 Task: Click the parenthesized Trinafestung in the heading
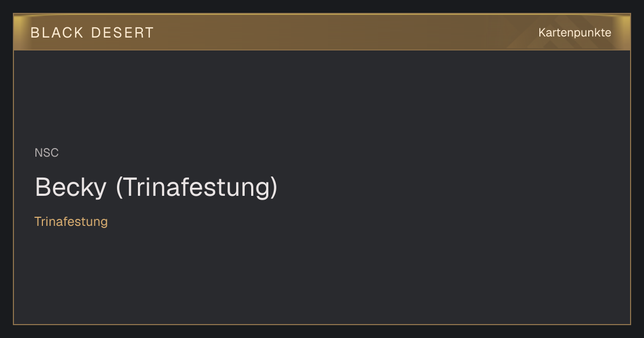(x=197, y=188)
